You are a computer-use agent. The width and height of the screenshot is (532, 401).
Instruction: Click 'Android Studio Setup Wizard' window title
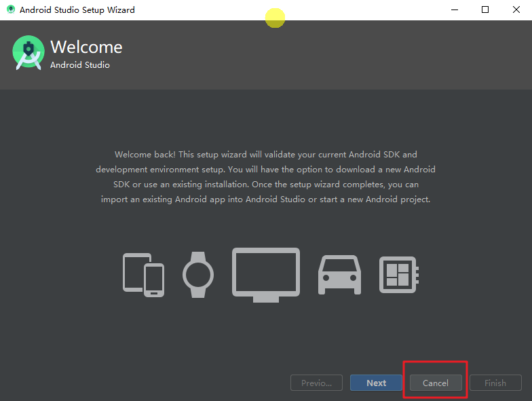pyautogui.click(x=77, y=9)
